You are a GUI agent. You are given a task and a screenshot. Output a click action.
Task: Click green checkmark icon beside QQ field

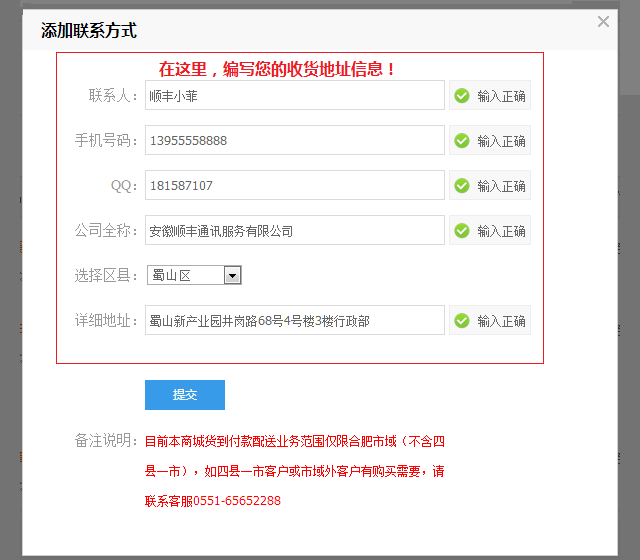pyautogui.click(x=462, y=186)
